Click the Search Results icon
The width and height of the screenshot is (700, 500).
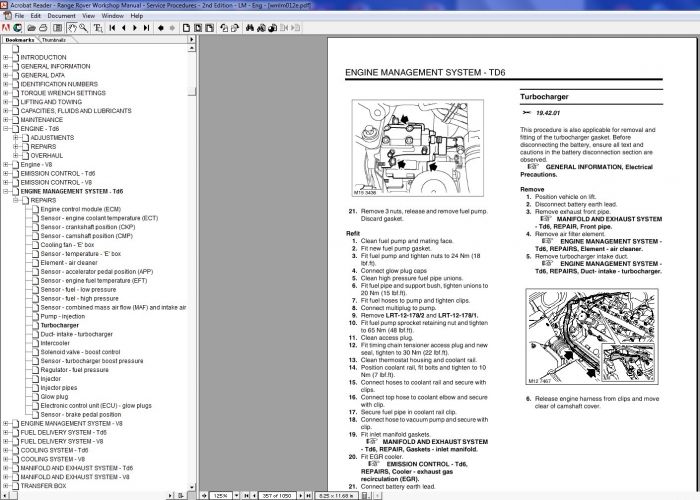pyautogui.click(x=273, y=28)
